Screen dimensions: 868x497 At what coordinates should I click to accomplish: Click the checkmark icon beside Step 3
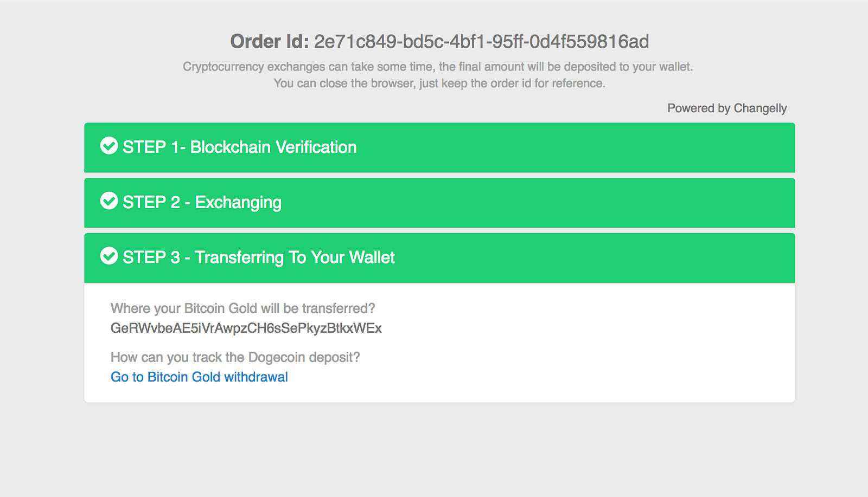click(x=109, y=256)
